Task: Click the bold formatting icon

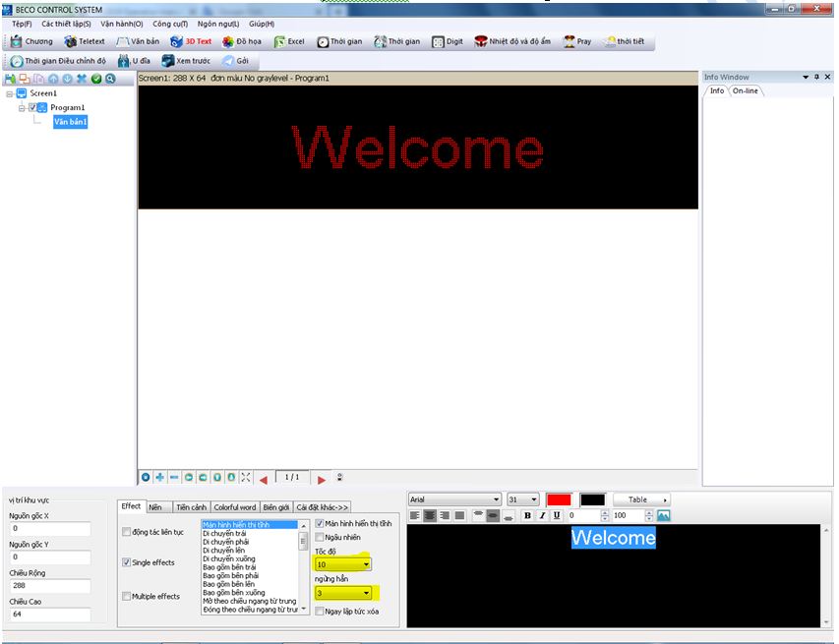Action: coord(527,515)
